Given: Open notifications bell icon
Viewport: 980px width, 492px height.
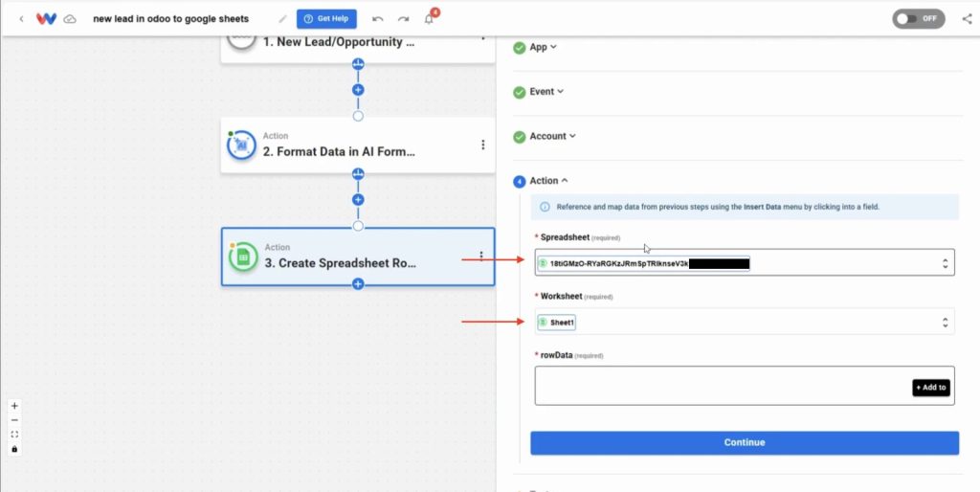Looking at the screenshot, I should (x=429, y=19).
